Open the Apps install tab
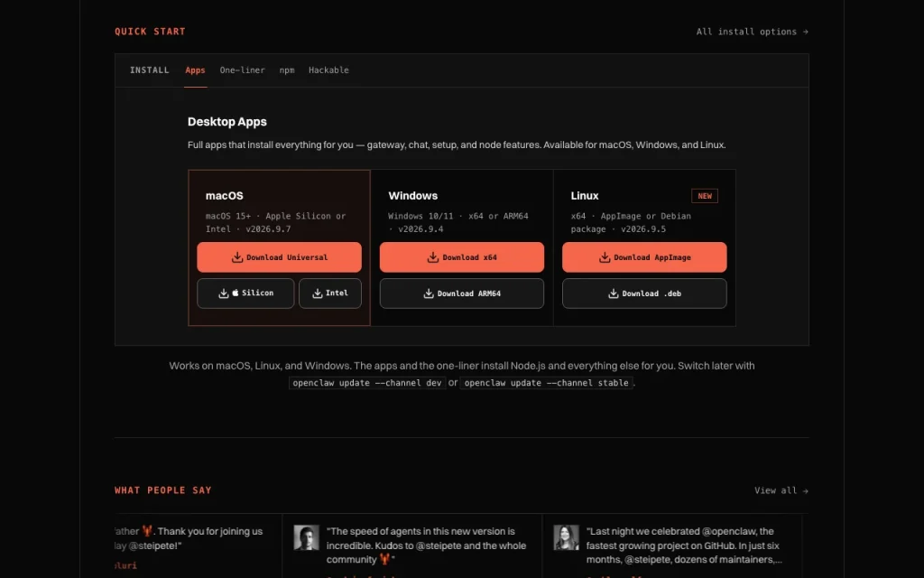This screenshot has height=578, width=924. (195, 70)
